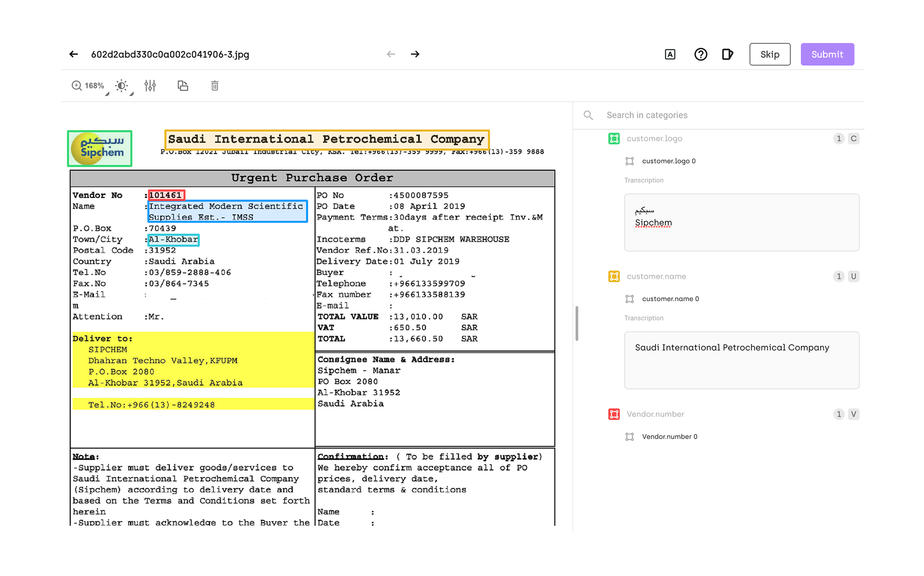Skip this document

pos(770,54)
